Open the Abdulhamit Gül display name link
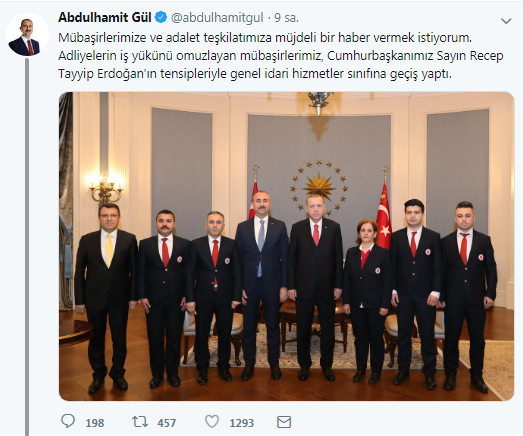Screen dimensions: 523x436 click(105, 17)
